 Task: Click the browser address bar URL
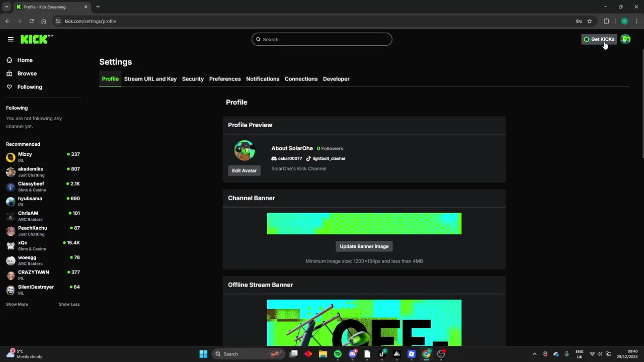pyautogui.click(x=90, y=21)
